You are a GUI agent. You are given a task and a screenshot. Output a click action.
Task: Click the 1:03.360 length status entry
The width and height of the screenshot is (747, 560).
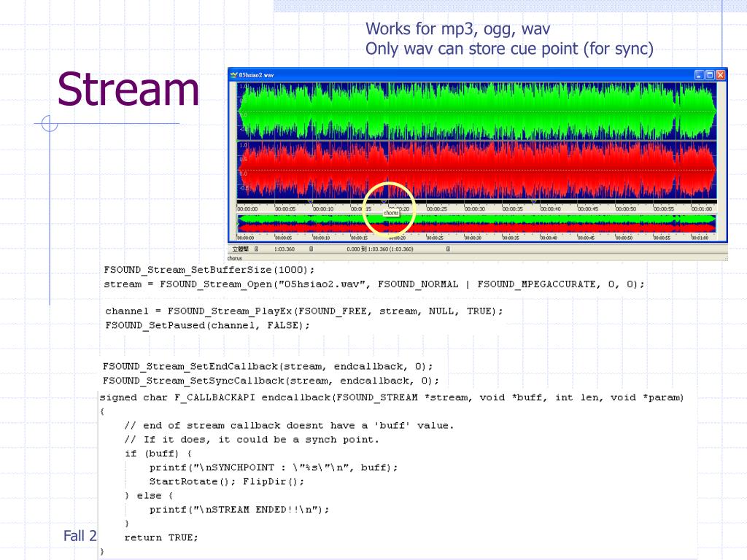[x=285, y=249]
